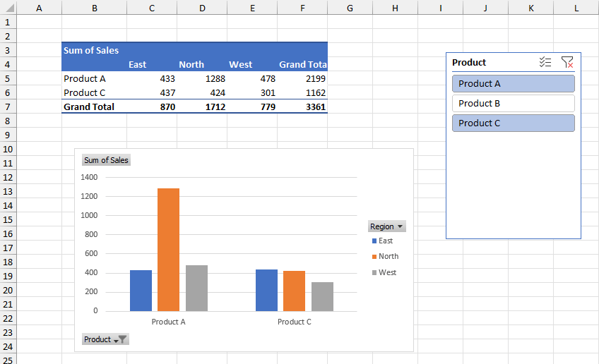Select the blue East legend swatch
The height and width of the screenshot is (364, 599).
(x=374, y=241)
